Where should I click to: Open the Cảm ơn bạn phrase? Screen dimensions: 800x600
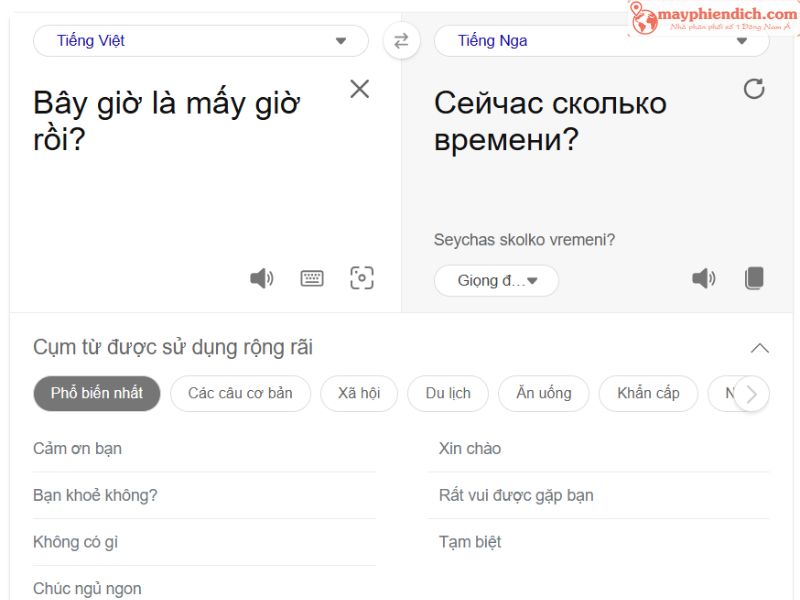[x=81, y=448]
